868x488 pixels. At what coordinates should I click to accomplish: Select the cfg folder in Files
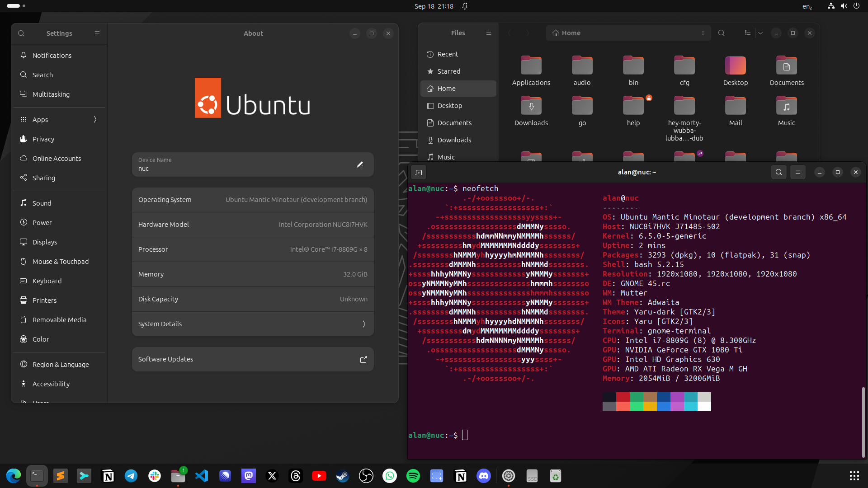pos(684,70)
